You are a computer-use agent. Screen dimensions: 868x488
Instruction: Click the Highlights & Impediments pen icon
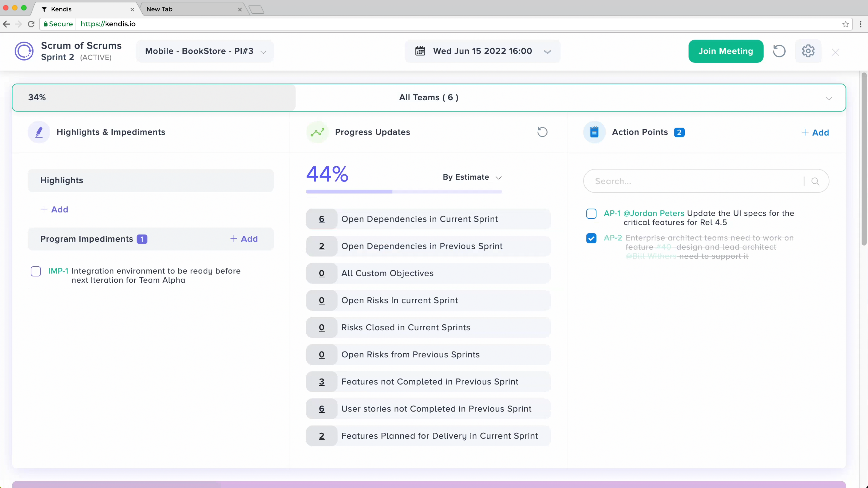click(x=39, y=132)
